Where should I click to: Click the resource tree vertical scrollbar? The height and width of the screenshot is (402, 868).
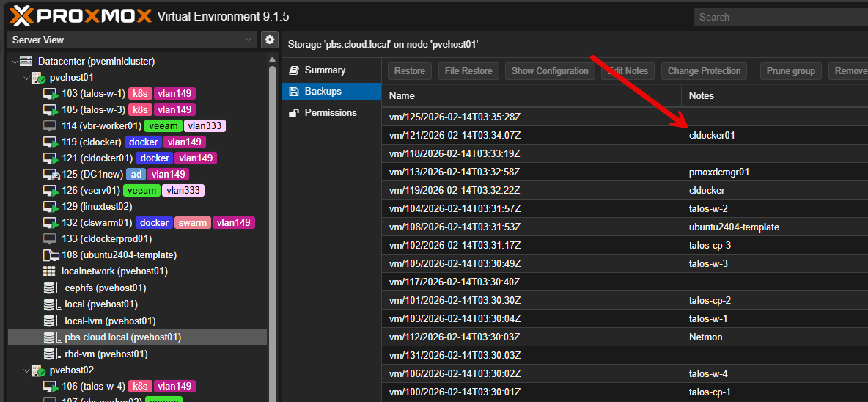272,233
